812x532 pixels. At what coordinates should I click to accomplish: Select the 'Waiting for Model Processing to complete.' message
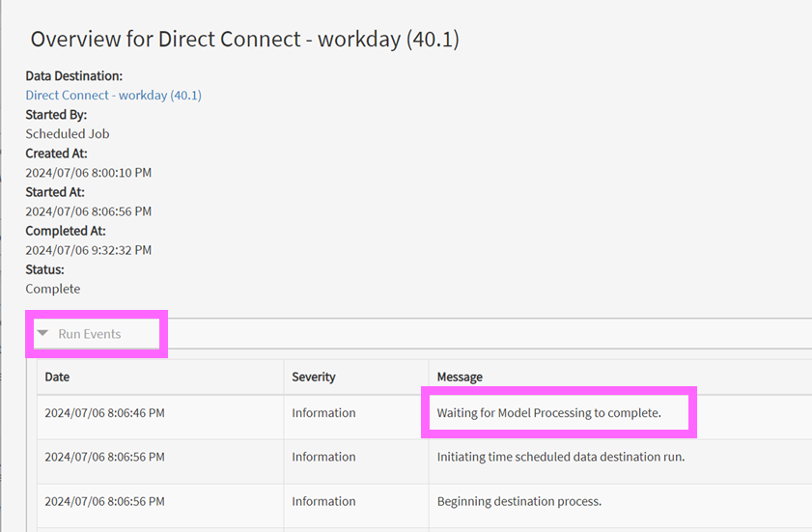coord(548,413)
